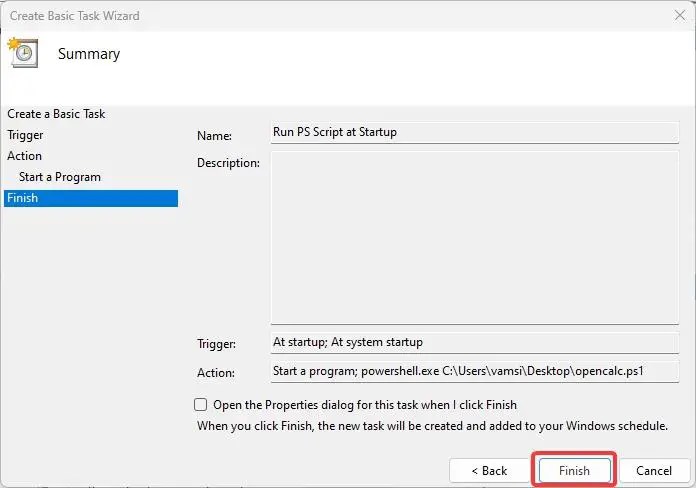The height and width of the screenshot is (488, 696).
Task: Open the Start a Program sub-step
Action: [60, 177]
